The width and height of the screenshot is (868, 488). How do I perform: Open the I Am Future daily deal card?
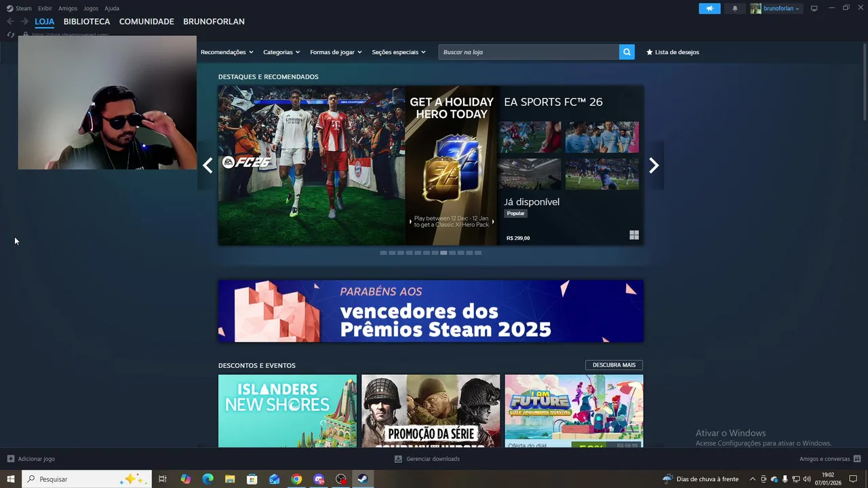click(x=574, y=411)
